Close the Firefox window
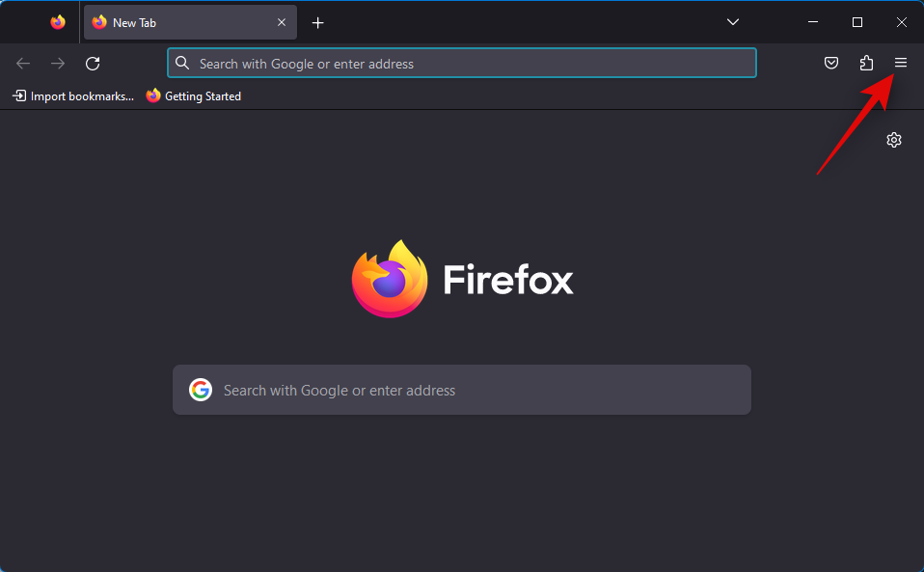Viewport: 924px width, 572px height. tap(902, 22)
